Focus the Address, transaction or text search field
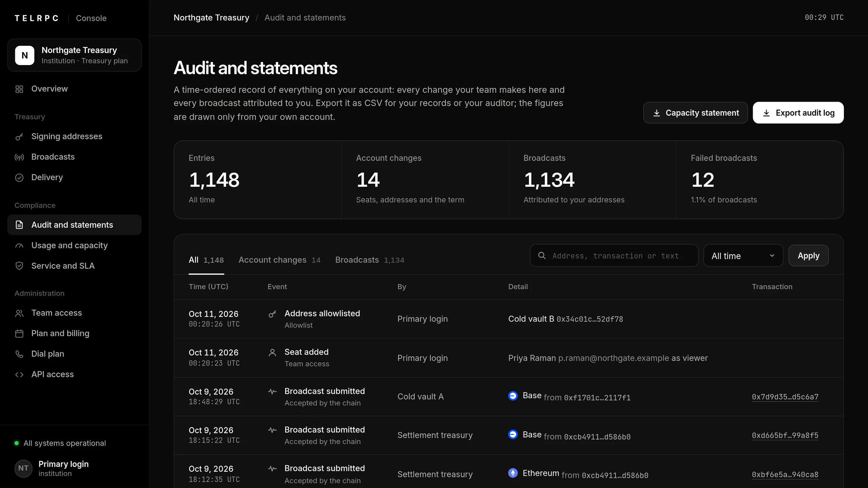 (614, 256)
